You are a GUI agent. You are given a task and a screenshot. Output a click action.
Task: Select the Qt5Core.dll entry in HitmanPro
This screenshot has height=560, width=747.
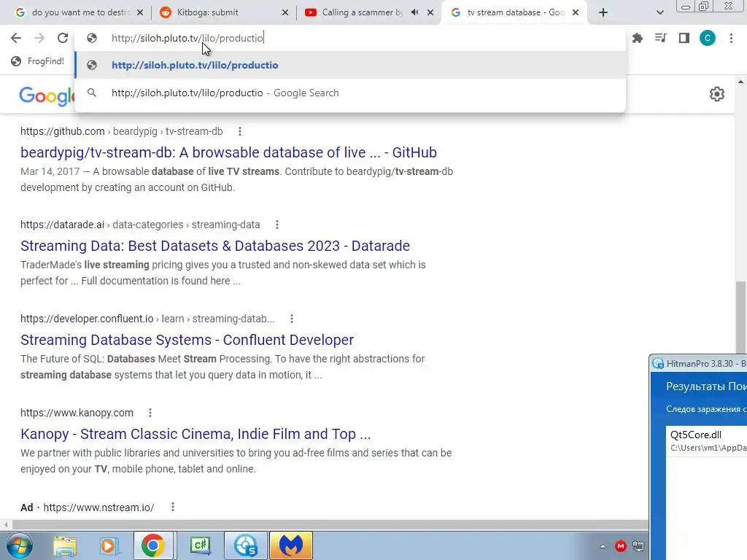click(x=706, y=440)
